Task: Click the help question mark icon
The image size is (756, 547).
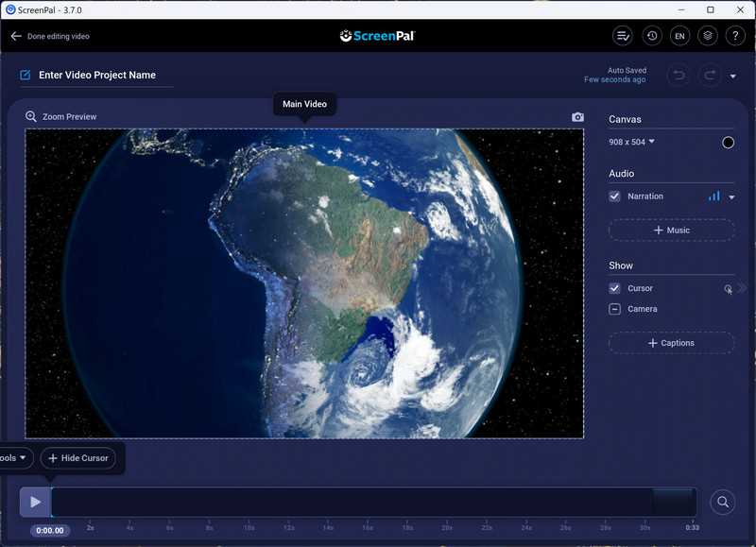Action: click(735, 36)
